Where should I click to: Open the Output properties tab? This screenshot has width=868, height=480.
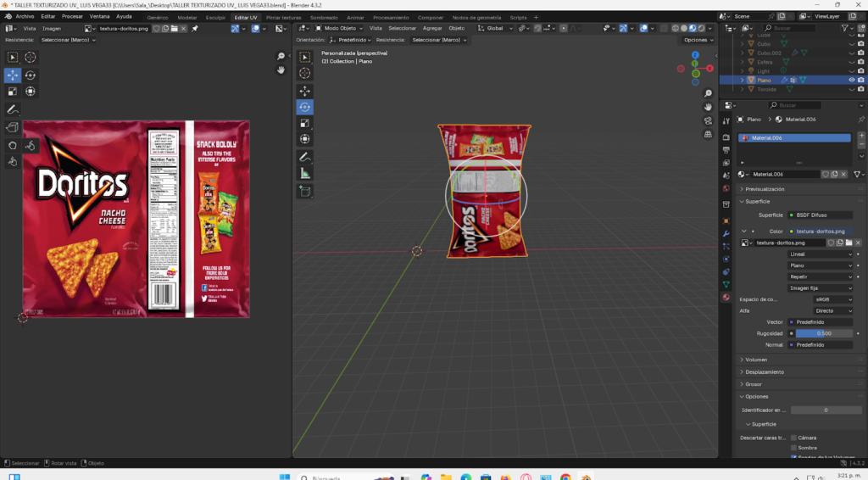(x=726, y=150)
